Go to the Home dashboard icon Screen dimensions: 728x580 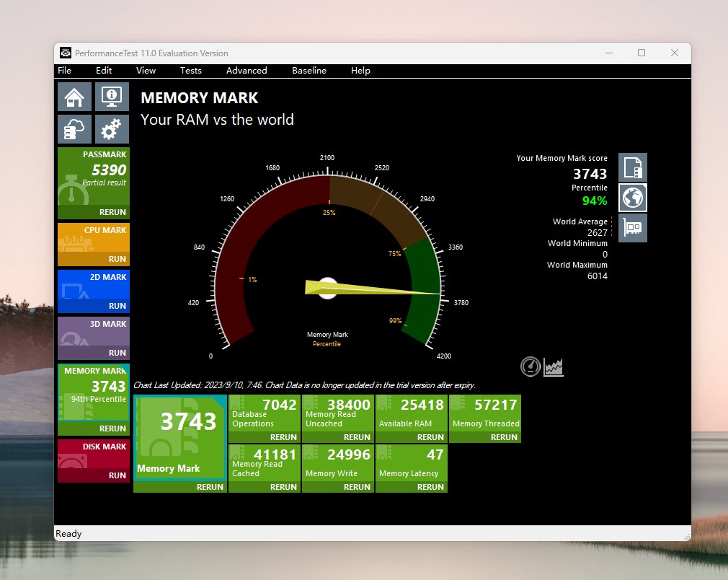point(74,97)
